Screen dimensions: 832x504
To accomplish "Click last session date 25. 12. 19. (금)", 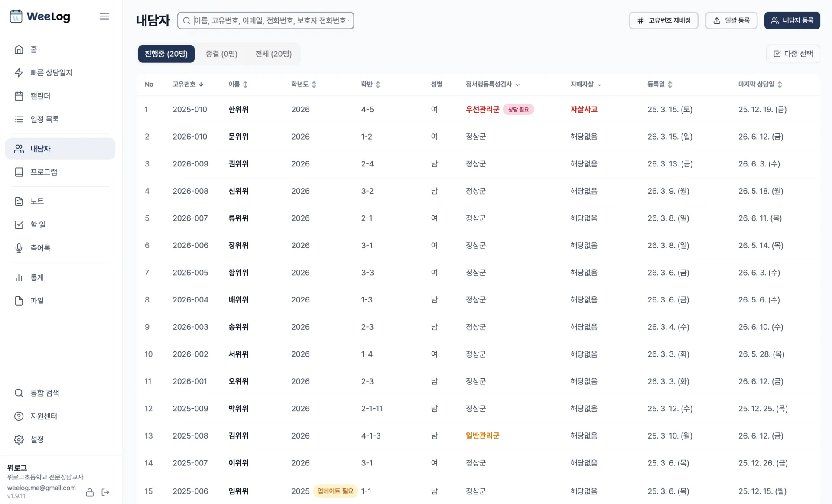I will (x=762, y=109).
